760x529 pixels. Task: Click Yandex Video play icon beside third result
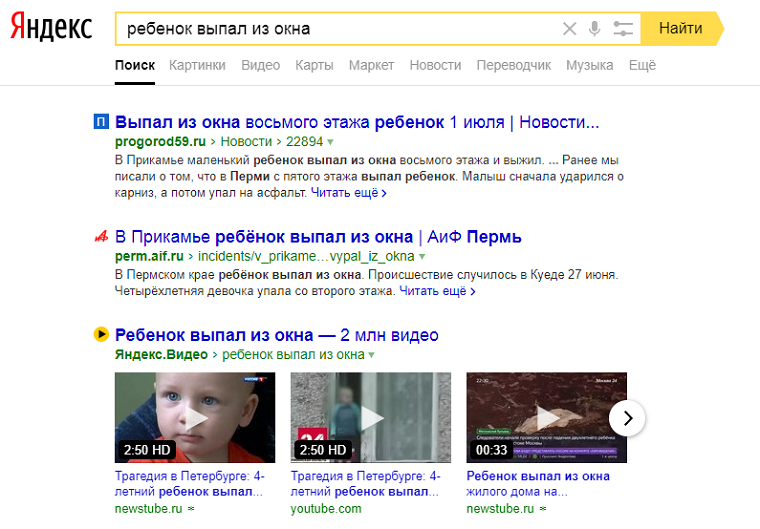[x=101, y=334]
